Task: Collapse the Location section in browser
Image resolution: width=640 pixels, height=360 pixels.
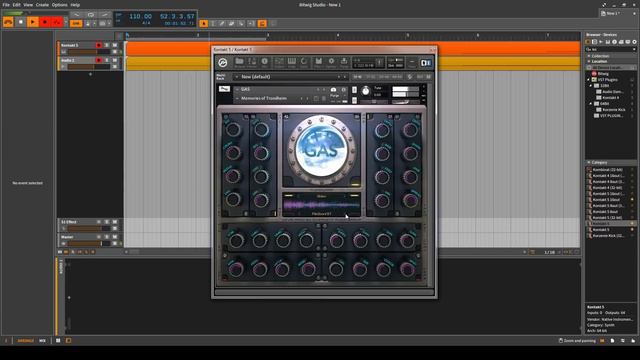Action: 589,61
